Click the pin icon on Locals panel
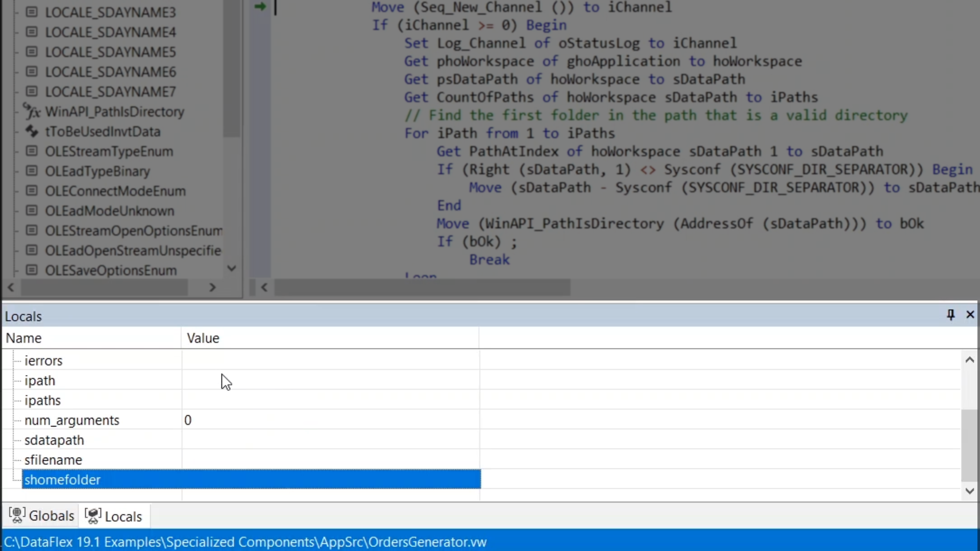 coord(950,315)
